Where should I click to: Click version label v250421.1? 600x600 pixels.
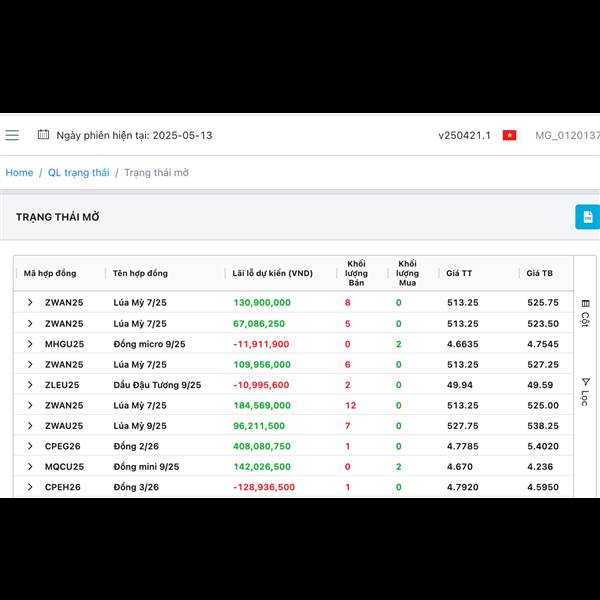tap(465, 135)
